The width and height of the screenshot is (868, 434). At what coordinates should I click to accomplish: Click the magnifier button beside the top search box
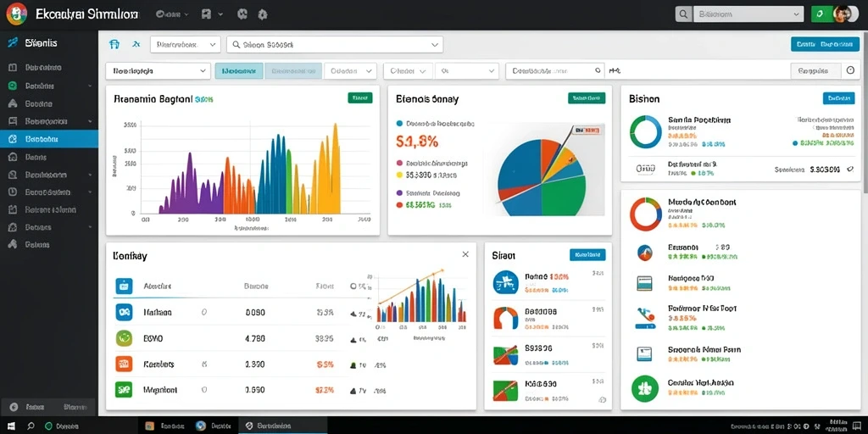684,14
